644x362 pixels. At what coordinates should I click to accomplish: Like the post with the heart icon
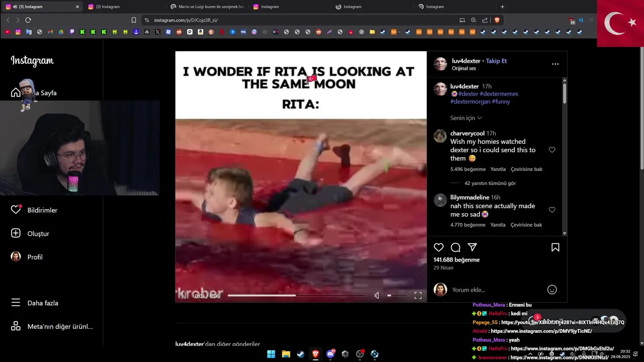click(439, 247)
